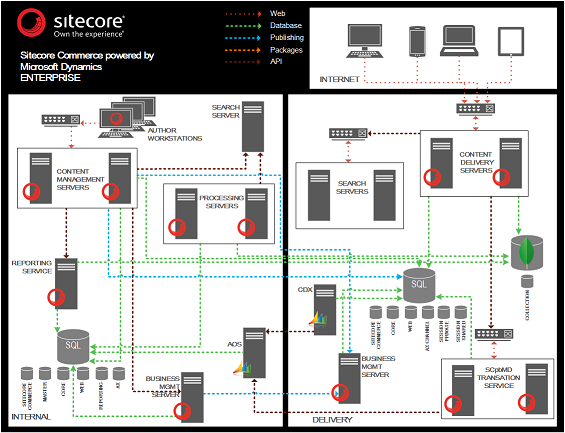Viewport: 565px width, 433px height.
Task: Select the CDX server with Dynamics logo
Action: (x=325, y=310)
